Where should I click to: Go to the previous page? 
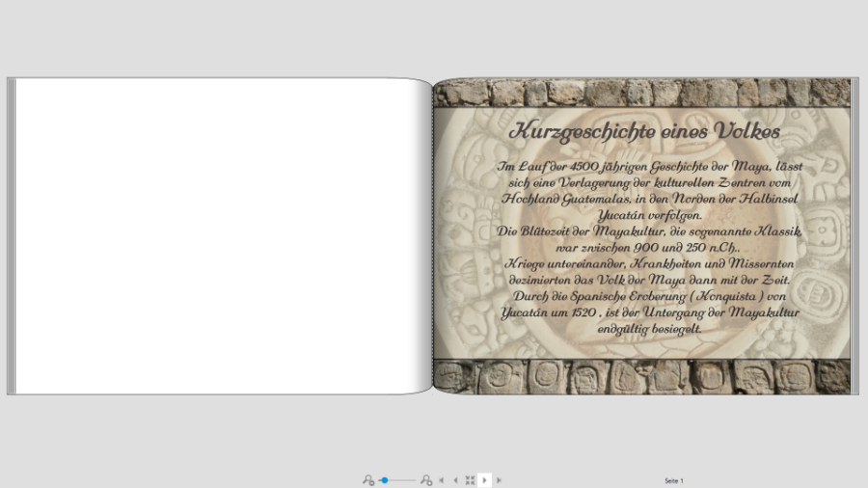[455, 480]
